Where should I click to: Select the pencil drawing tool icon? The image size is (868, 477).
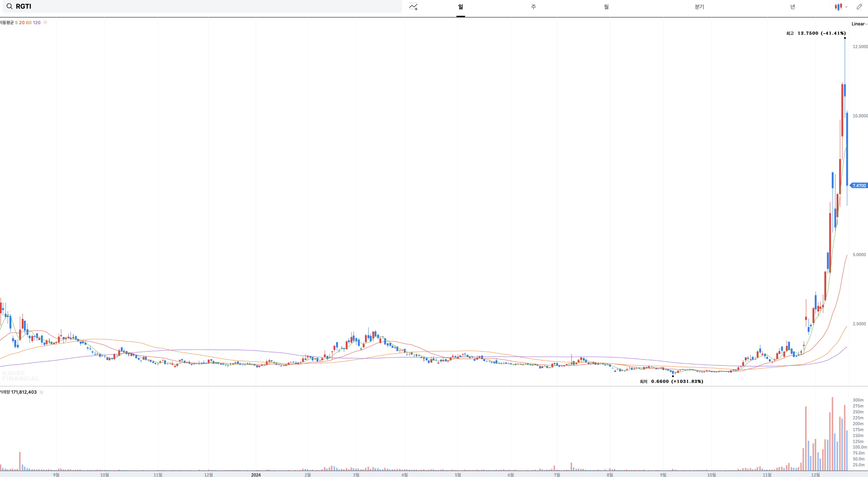pos(859,7)
